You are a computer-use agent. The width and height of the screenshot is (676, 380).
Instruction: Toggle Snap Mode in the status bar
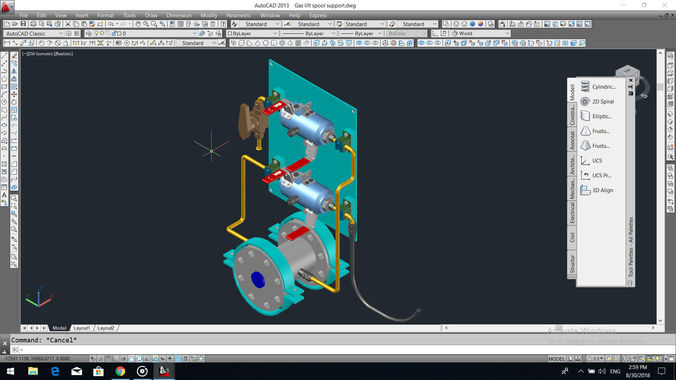tap(100, 358)
